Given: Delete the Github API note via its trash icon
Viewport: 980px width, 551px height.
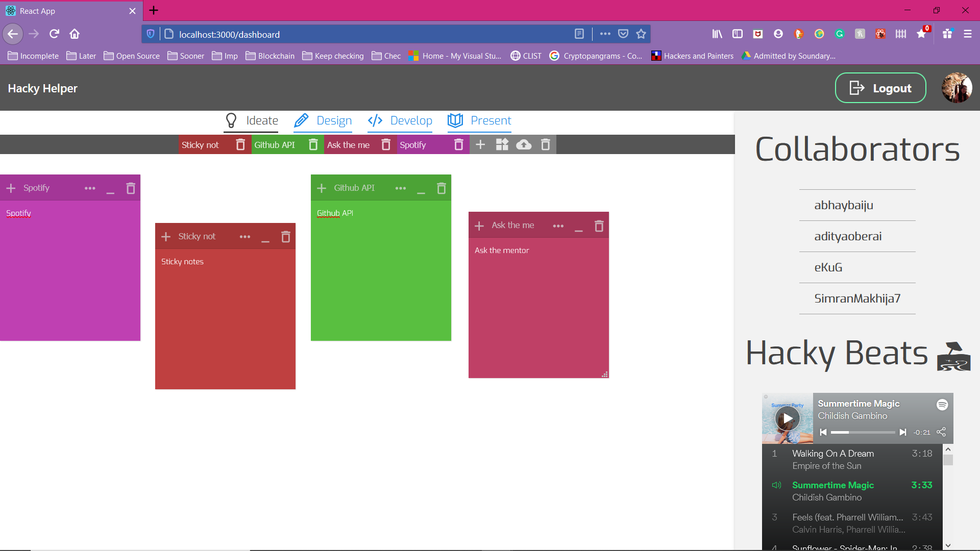Looking at the screenshot, I should [442, 188].
